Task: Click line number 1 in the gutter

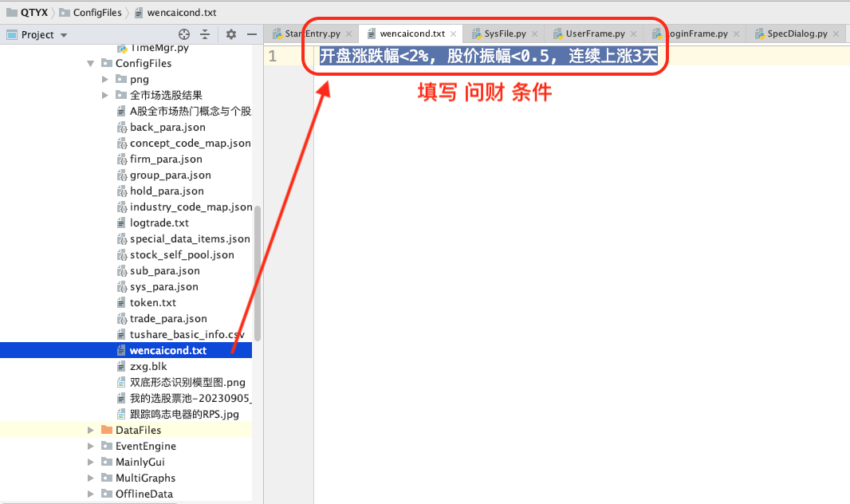Action: click(273, 56)
